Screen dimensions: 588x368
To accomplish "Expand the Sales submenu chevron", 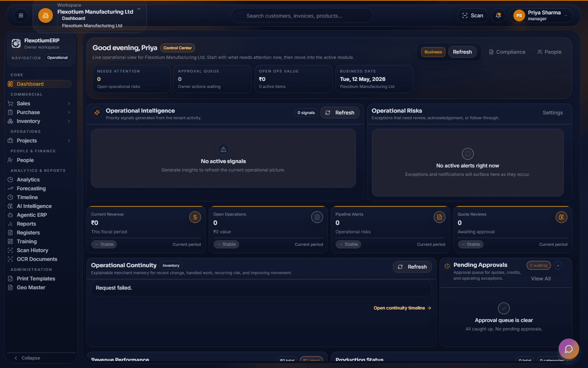I will click(69, 103).
